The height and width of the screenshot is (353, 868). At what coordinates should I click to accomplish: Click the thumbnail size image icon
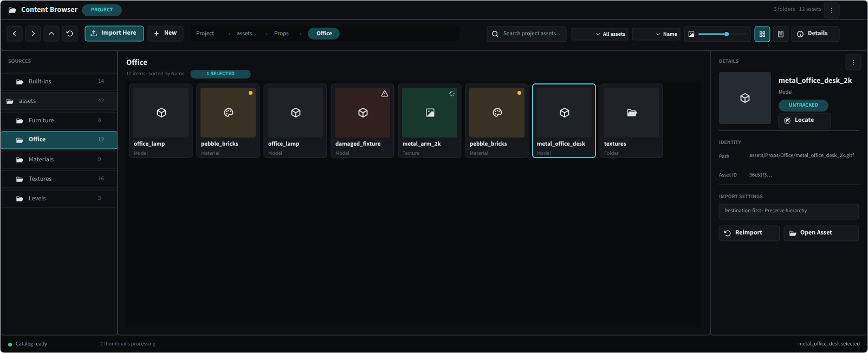(691, 34)
